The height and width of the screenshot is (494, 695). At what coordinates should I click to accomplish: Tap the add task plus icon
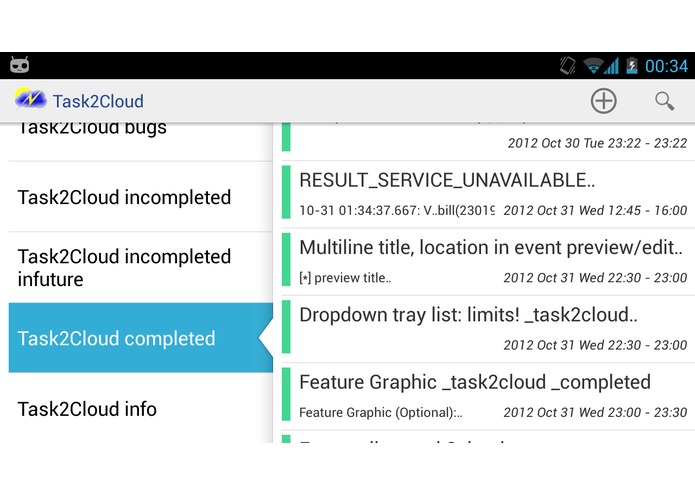coord(603,101)
